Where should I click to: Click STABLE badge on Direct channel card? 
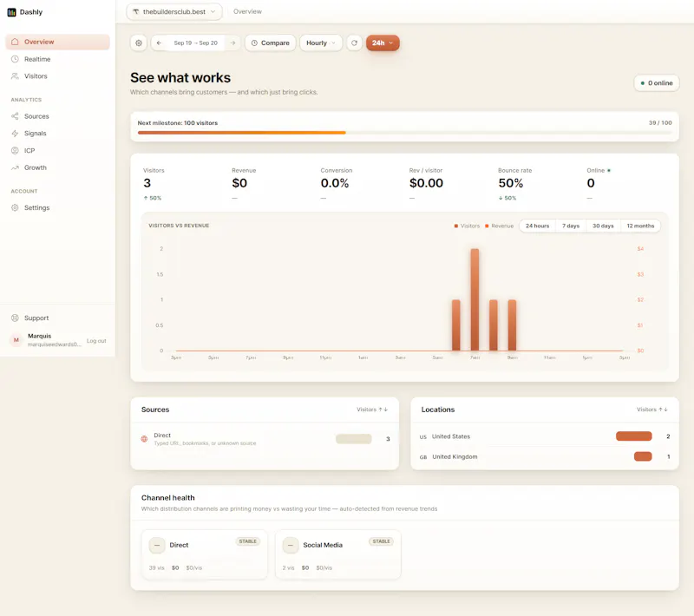tap(248, 541)
